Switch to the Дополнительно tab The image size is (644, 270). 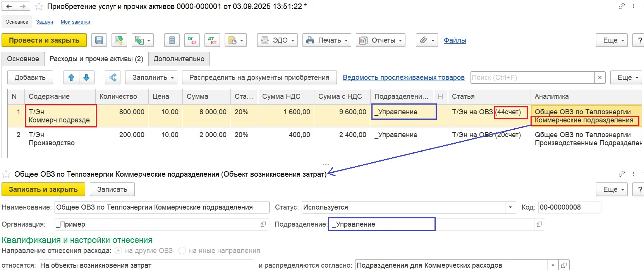(179, 59)
